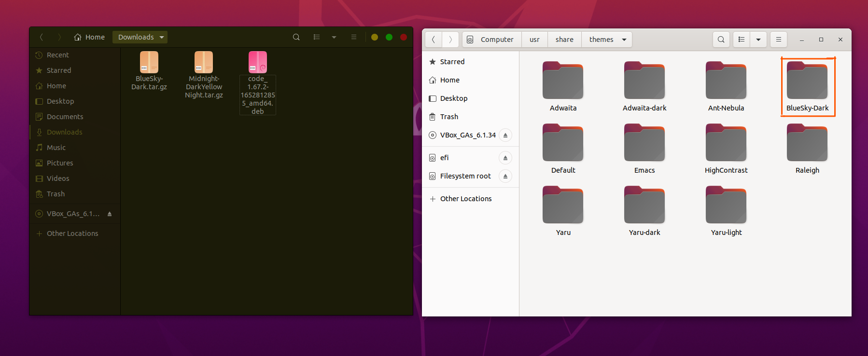Click share in the path bar
868x356 pixels.
564,40
